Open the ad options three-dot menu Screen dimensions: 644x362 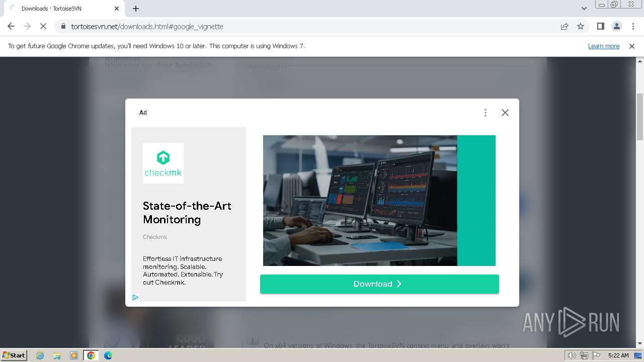(x=486, y=113)
